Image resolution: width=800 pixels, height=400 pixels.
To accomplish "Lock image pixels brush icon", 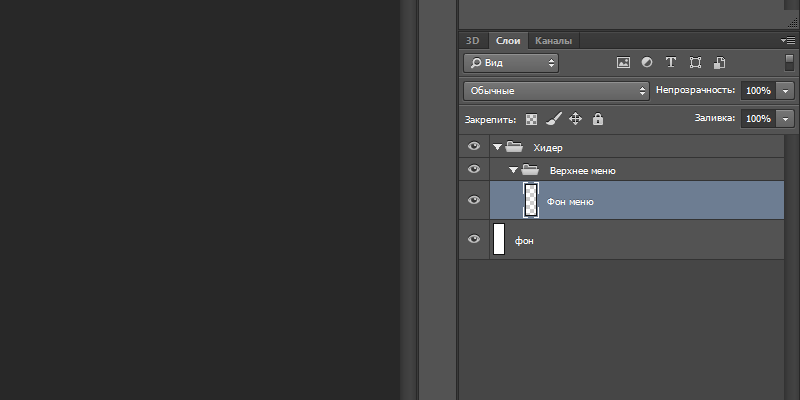I will coord(554,119).
